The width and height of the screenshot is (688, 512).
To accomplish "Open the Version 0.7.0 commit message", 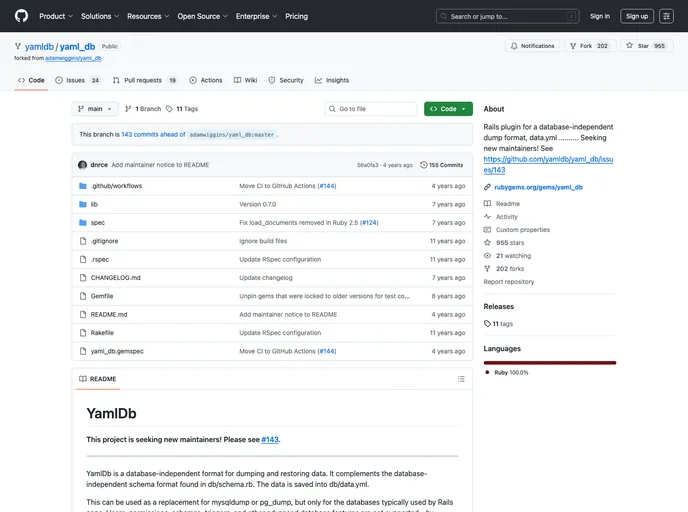I will pyautogui.click(x=258, y=204).
